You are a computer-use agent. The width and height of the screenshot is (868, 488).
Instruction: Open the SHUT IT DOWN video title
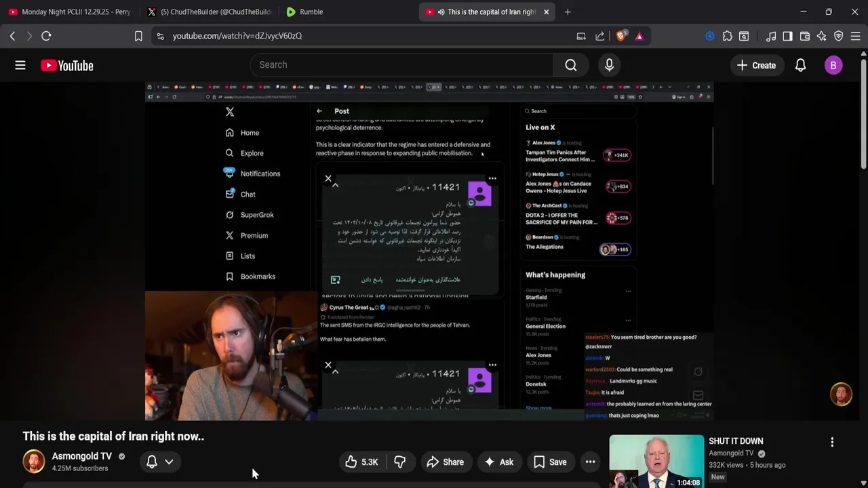click(736, 441)
